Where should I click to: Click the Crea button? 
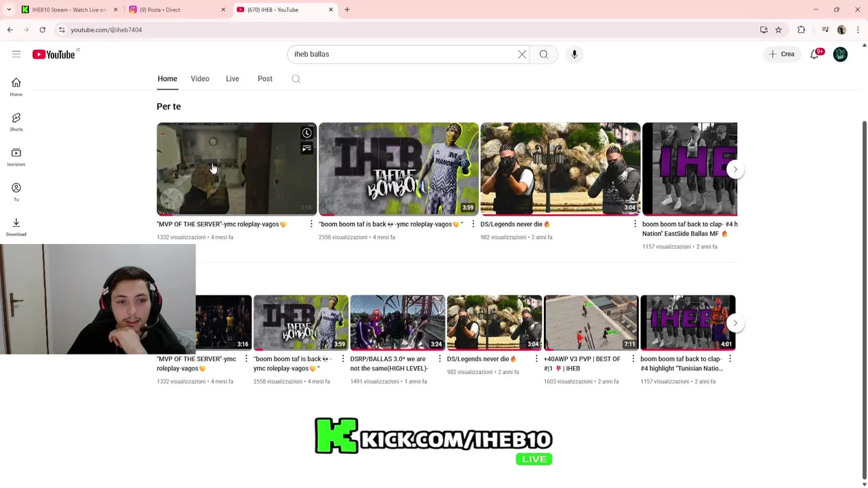pyautogui.click(x=782, y=54)
